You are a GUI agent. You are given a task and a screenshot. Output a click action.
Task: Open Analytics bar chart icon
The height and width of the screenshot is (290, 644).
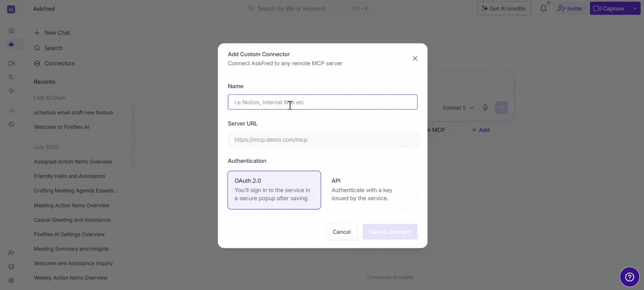point(11,110)
